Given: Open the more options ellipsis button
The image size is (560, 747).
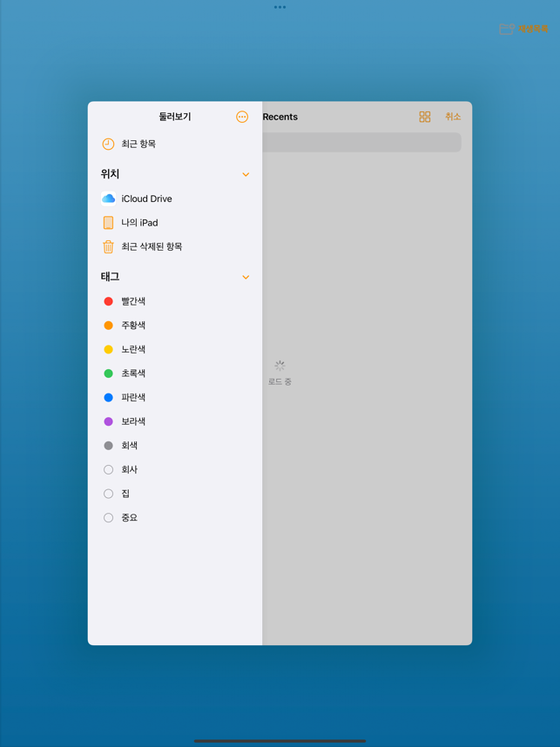Looking at the screenshot, I should [x=242, y=117].
